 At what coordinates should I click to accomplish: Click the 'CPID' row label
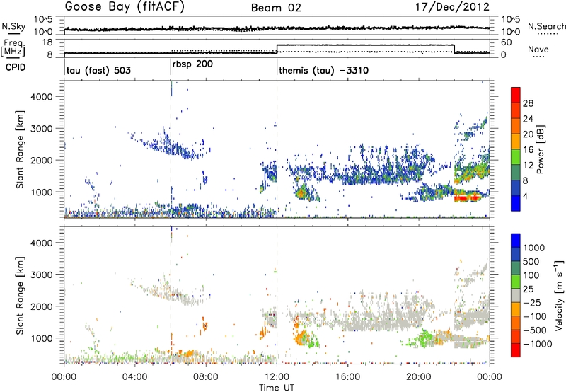point(16,67)
